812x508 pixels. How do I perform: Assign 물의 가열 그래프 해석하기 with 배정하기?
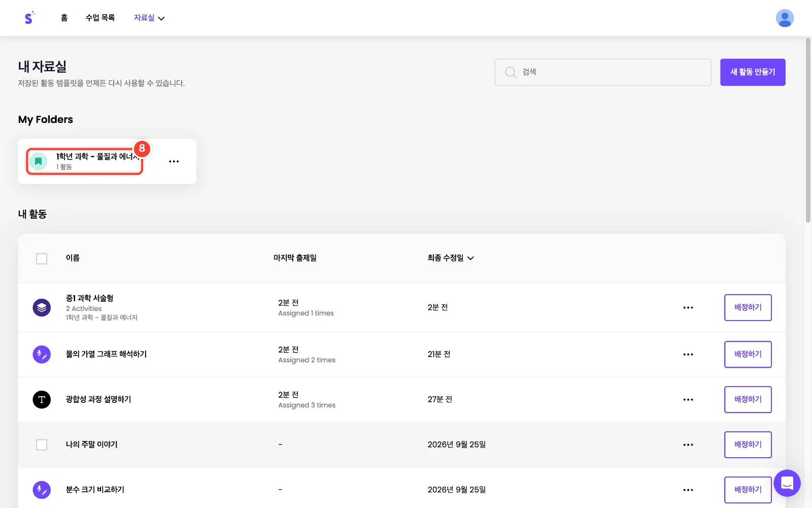coord(748,354)
